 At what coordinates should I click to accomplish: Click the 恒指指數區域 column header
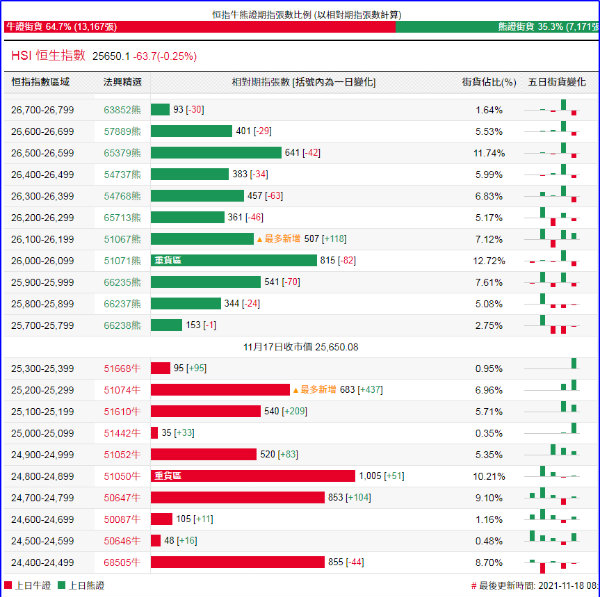pos(41,82)
